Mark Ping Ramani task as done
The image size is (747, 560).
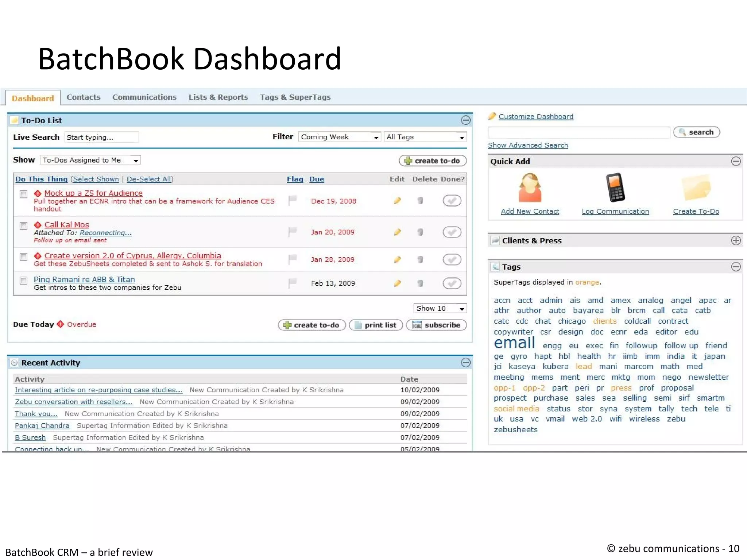tap(452, 283)
